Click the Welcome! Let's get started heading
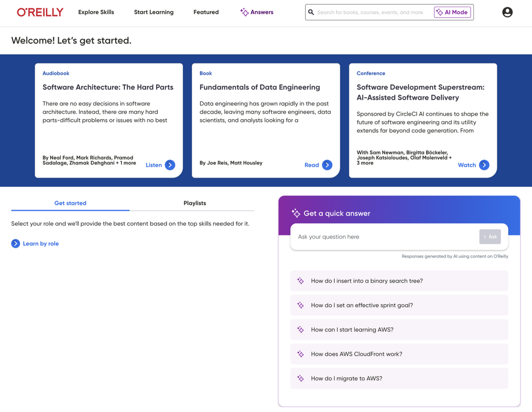This screenshot has height=412, width=532. pos(71,41)
